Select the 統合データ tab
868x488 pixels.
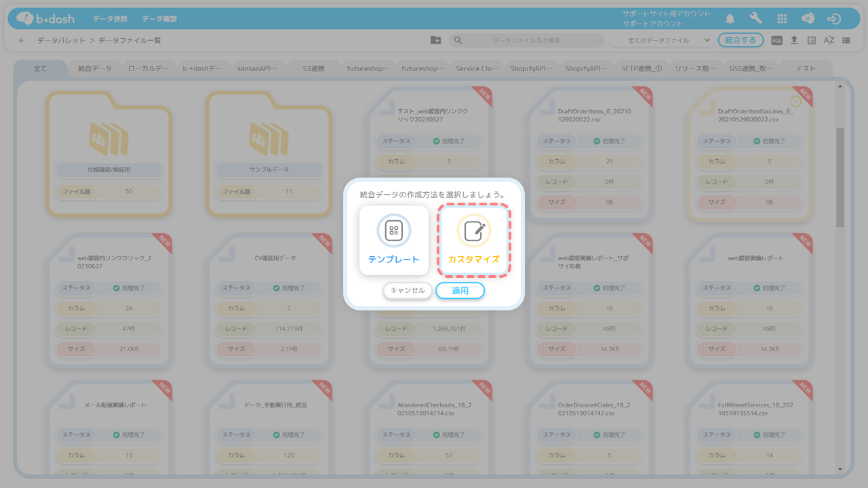coord(95,68)
